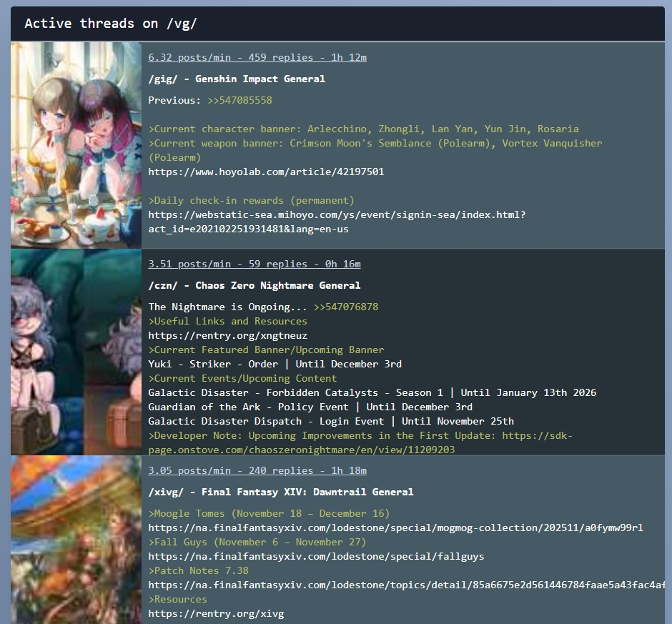Image resolution: width=672 pixels, height=624 pixels.
Task: Open the Genshin Impact thread thumbnail
Action: tap(76, 145)
